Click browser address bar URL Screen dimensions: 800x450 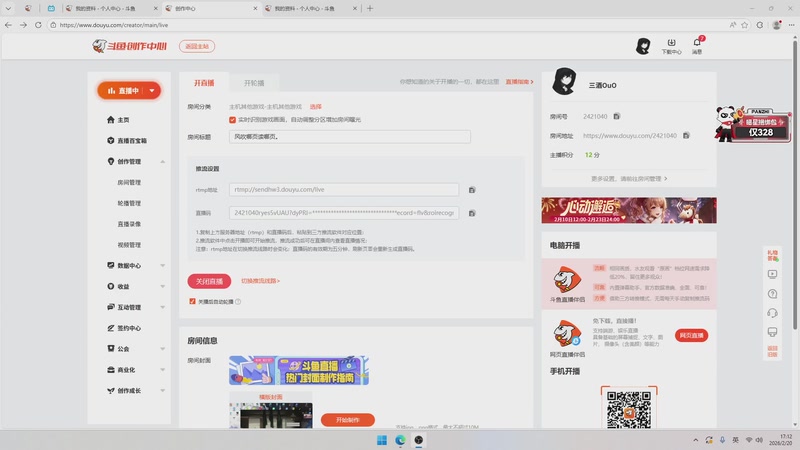click(113, 24)
